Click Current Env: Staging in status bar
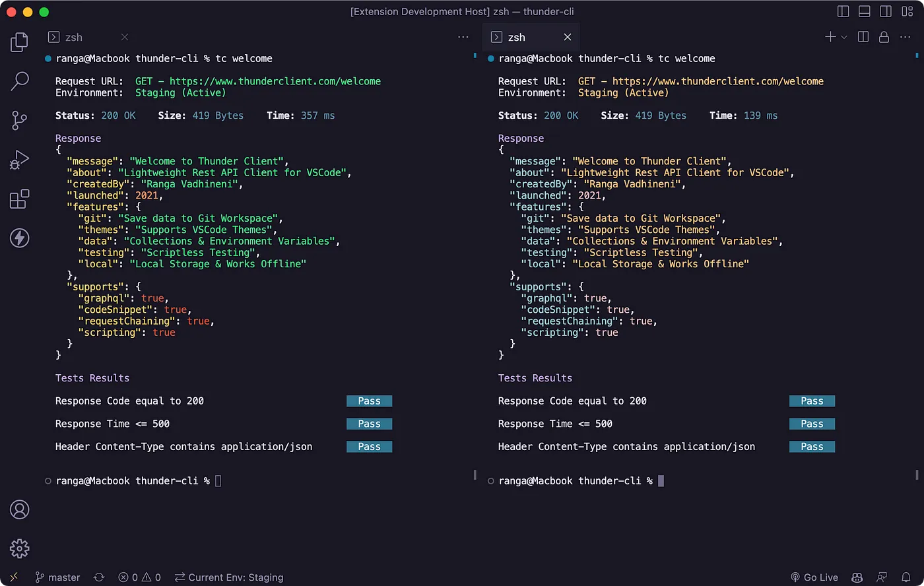Image resolution: width=924 pixels, height=586 pixels. click(x=229, y=577)
